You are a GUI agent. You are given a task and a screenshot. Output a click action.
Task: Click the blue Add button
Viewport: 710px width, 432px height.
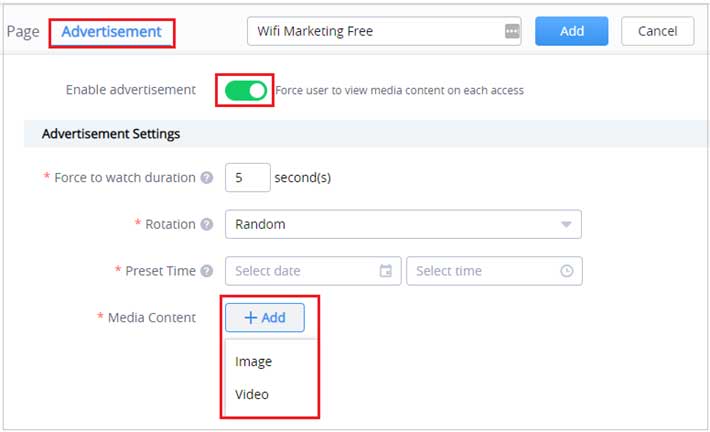(x=571, y=31)
